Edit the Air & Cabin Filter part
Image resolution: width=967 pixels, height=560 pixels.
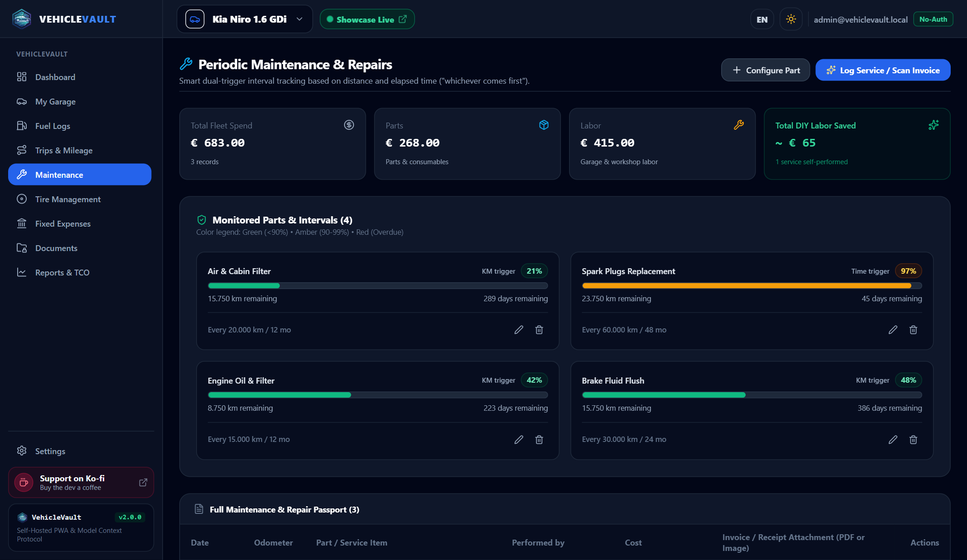(x=519, y=330)
